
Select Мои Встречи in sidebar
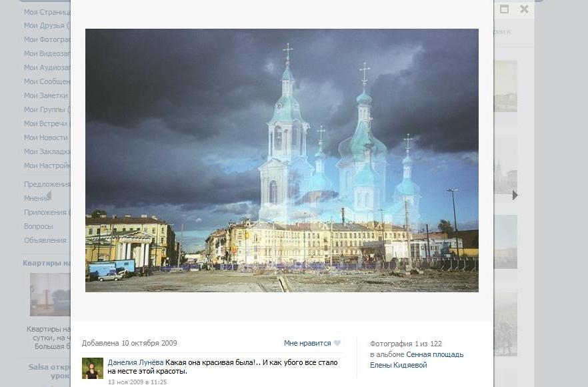click(x=47, y=123)
